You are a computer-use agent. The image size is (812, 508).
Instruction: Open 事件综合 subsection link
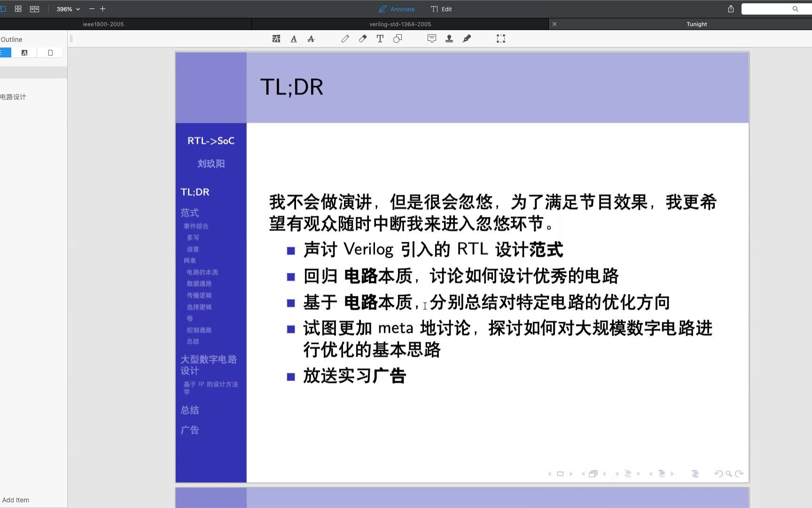point(196,226)
